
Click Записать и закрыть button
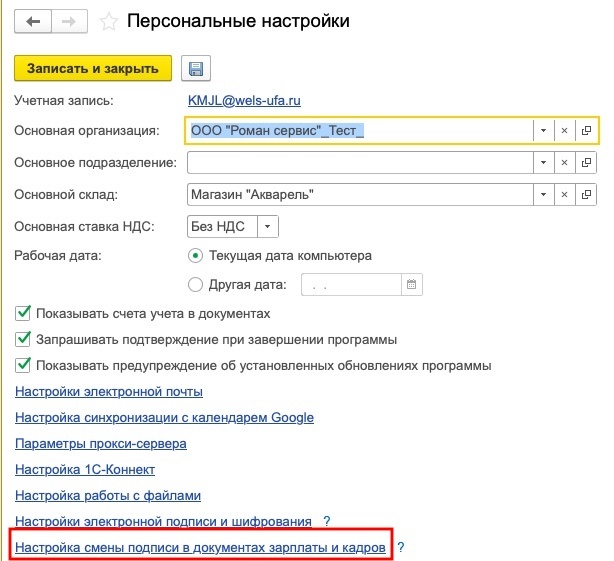(93, 69)
